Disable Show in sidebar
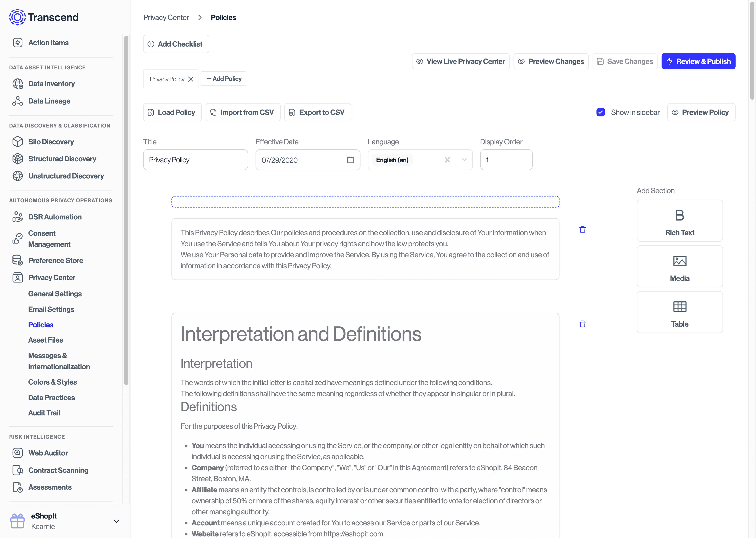 pos(601,112)
